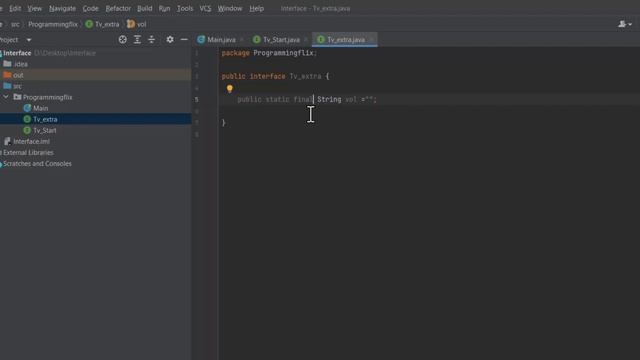640x360 pixels.
Task: Click the Tv_extra breadcrumb
Action: point(102,24)
